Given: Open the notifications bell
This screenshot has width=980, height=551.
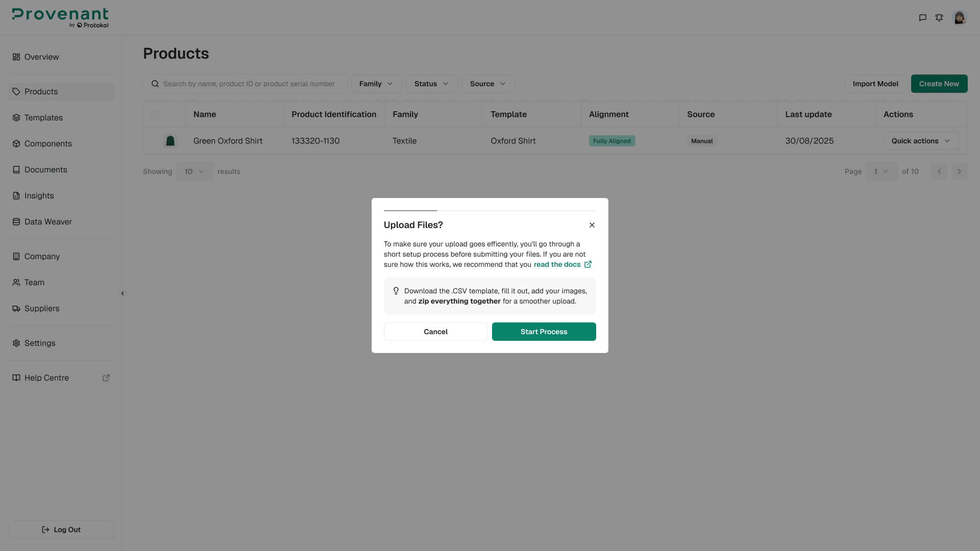Looking at the screenshot, I should click(x=939, y=18).
